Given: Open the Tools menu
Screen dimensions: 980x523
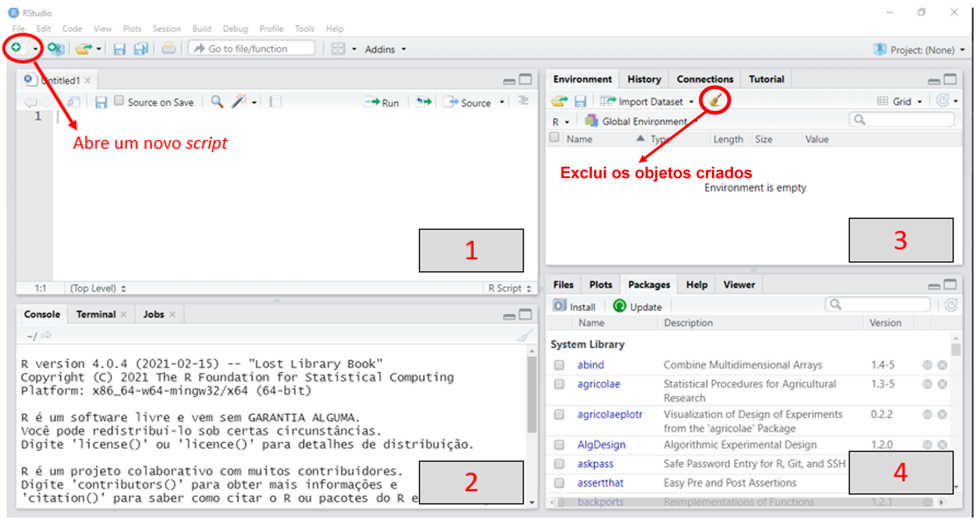Looking at the screenshot, I should [x=304, y=29].
